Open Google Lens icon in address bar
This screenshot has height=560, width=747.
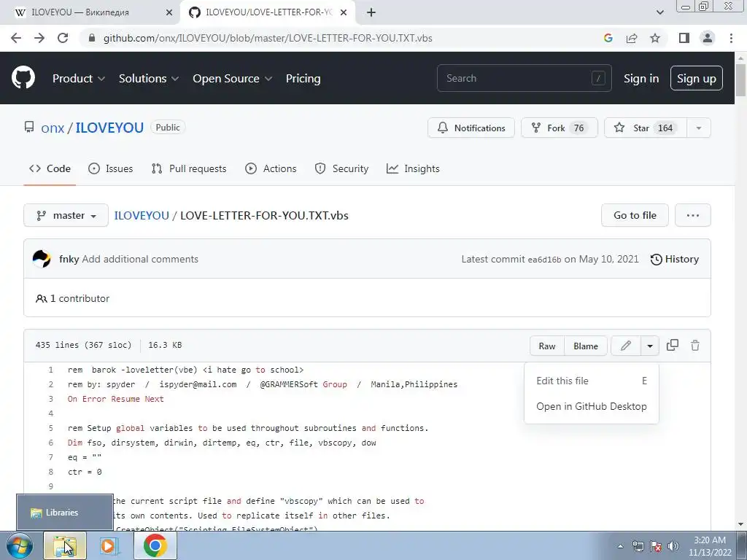pos(608,38)
